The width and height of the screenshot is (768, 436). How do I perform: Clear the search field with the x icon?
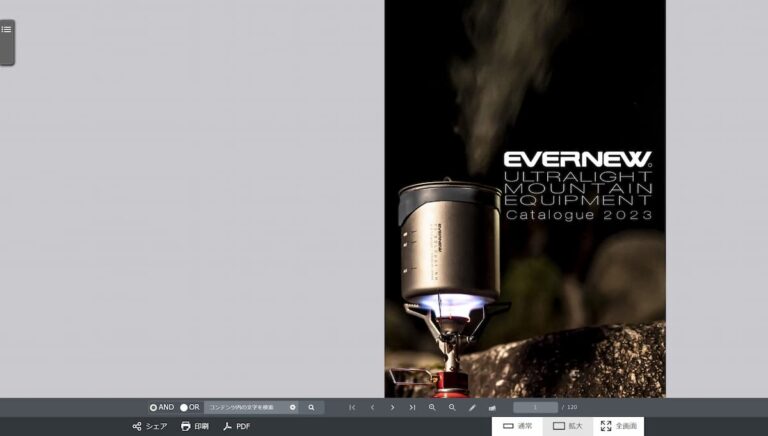293,408
